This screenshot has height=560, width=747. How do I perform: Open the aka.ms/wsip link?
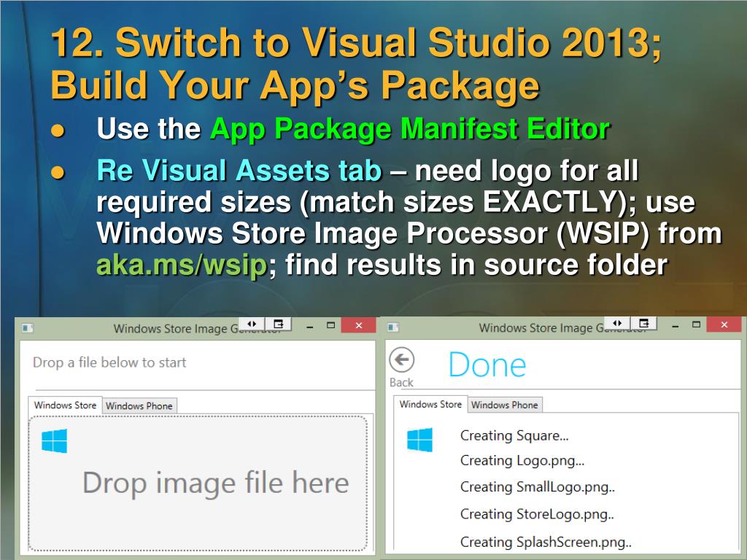182,265
